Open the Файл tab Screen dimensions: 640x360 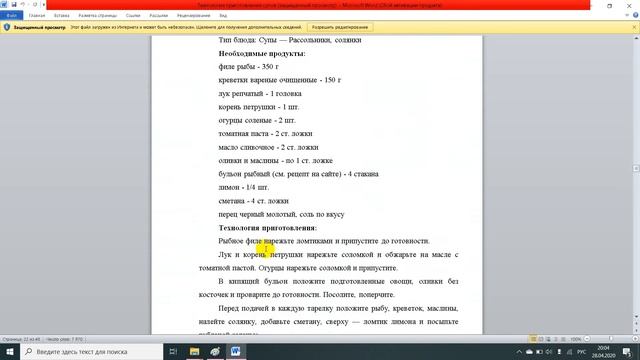click(x=11, y=16)
